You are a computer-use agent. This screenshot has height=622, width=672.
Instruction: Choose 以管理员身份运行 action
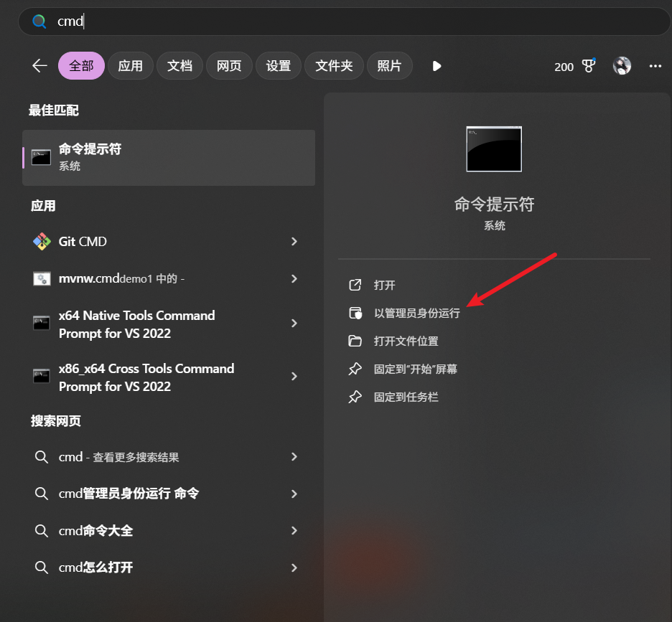[417, 313]
